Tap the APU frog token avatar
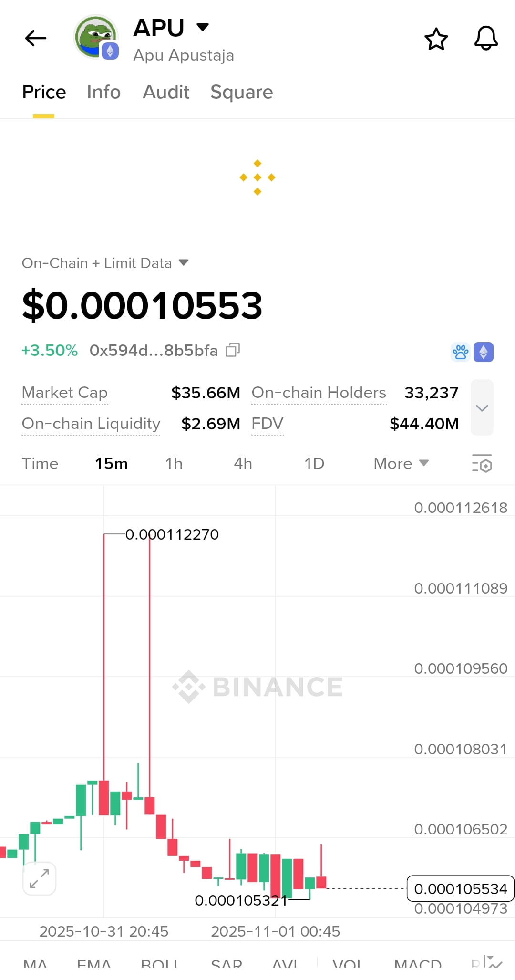This screenshot has height=980, width=515. coord(96,37)
